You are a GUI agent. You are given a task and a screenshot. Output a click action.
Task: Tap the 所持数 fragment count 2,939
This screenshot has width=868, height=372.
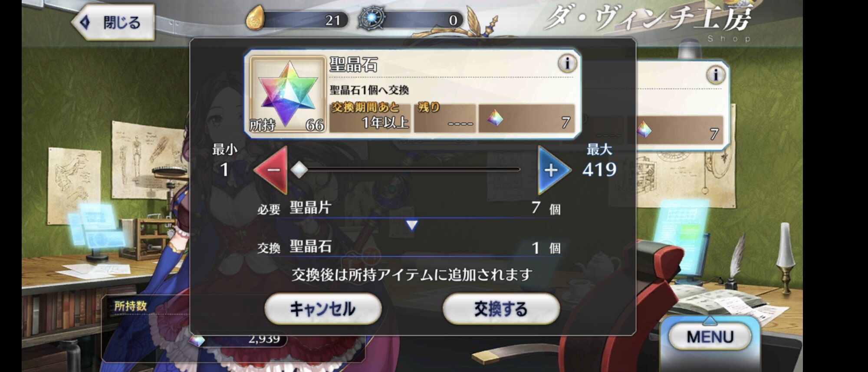pyautogui.click(x=263, y=339)
